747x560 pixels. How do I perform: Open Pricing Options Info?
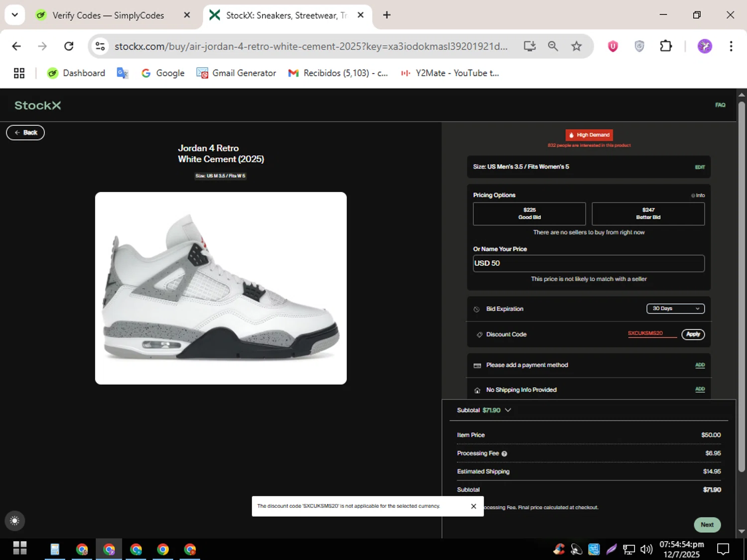[x=698, y=196]
